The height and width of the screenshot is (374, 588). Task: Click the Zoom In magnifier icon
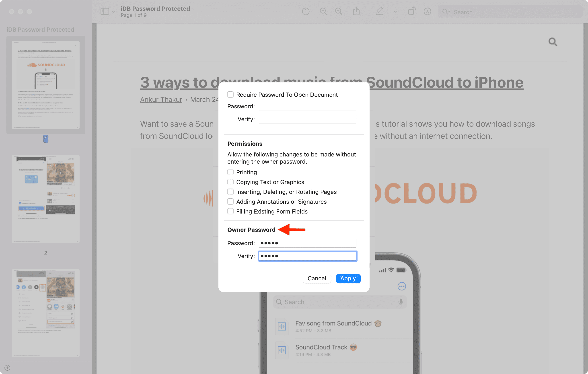click(x=339, y=11)
